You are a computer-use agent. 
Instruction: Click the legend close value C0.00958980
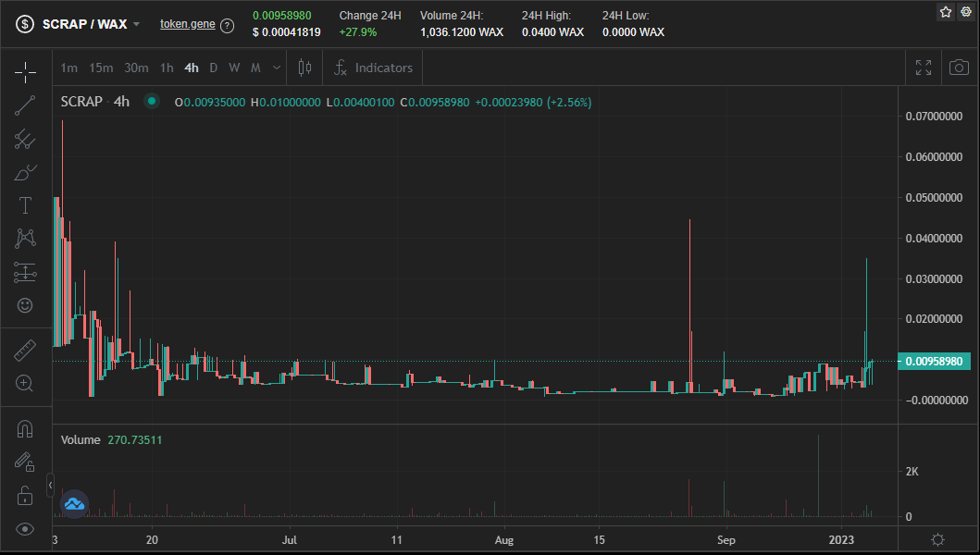435,102
